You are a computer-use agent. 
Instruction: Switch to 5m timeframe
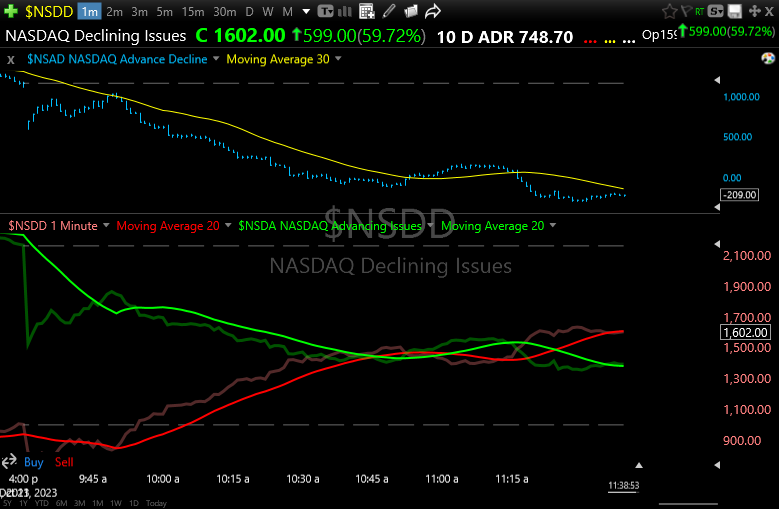coord(165,12)
